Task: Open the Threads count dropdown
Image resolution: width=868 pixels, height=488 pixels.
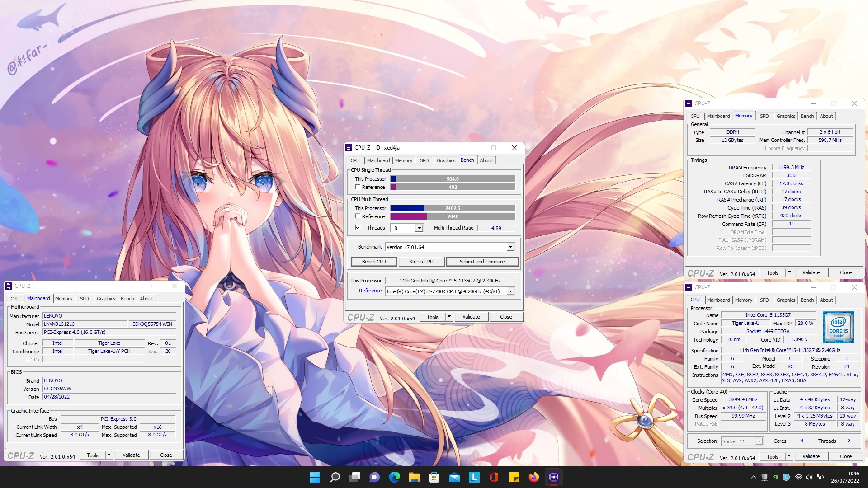Action: click(x=419, y=228)
